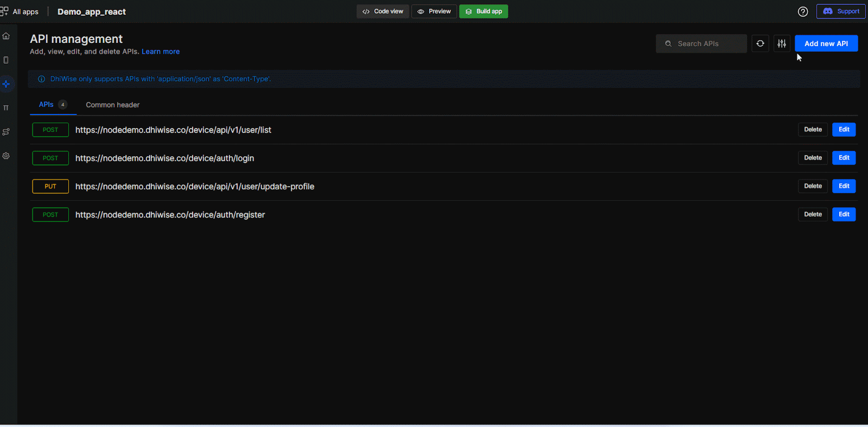Click the navigation flow sidebar icon
Image resolution: width=868 pixels, height=427 pixels.
pyautogui.click(x=6, y=132)
